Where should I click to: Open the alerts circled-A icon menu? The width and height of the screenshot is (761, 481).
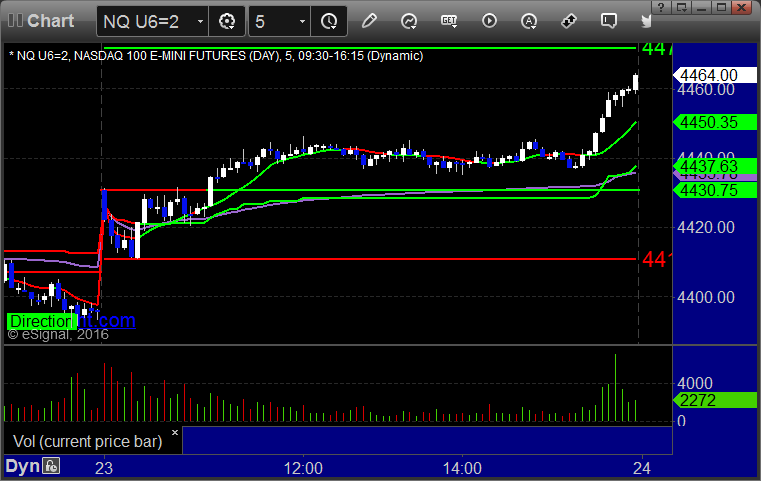tap(529, 21)
